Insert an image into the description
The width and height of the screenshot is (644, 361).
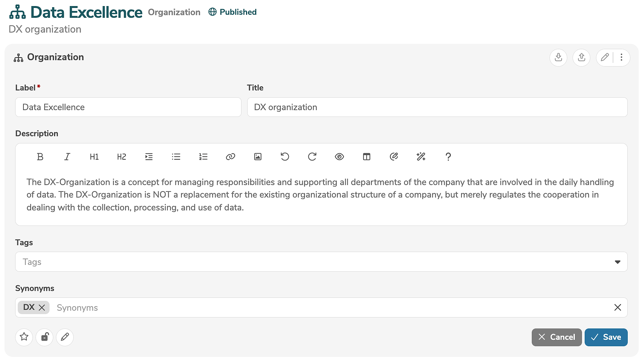pos(258,157)
